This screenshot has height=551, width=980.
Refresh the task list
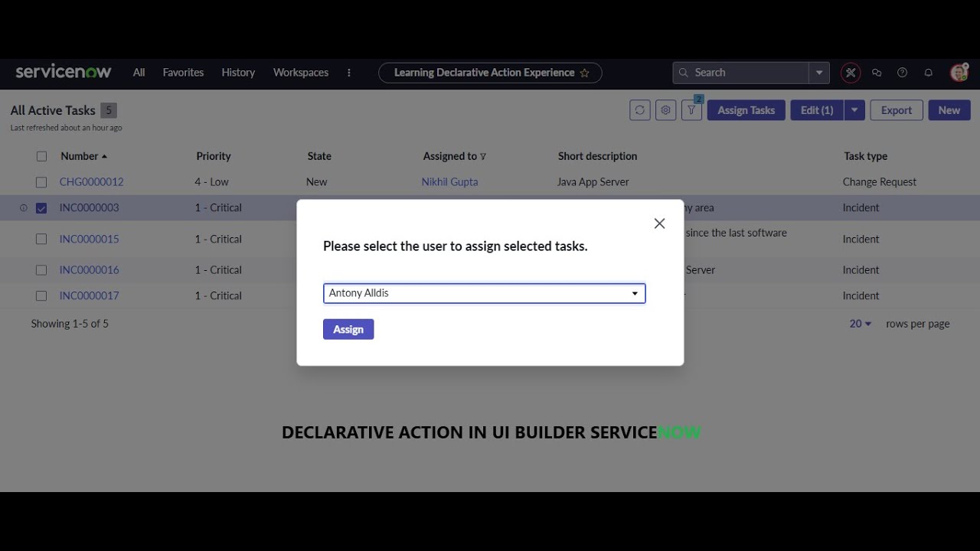pos(640,110)
